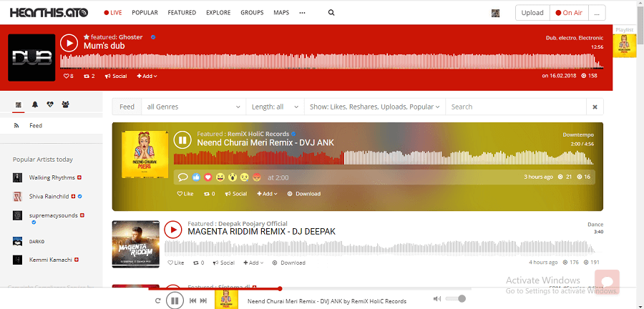The image size is (644, 309).
Task: Select the first sidebar profile icon tab
Action: [18, 104]
